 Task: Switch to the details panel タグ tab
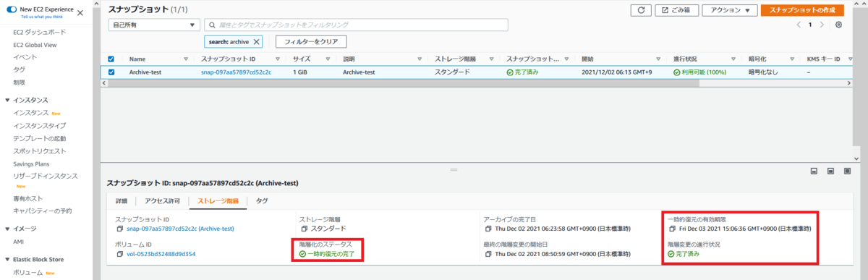point(262,201)
